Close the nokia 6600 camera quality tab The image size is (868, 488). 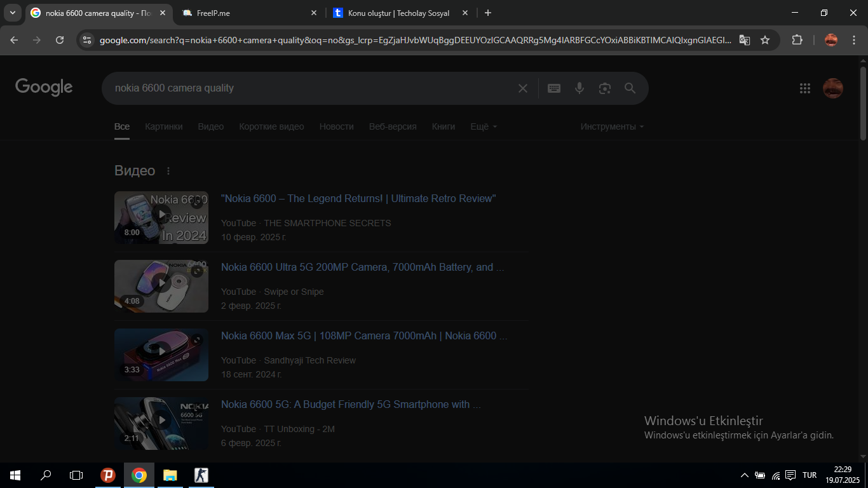coord(163,13)
